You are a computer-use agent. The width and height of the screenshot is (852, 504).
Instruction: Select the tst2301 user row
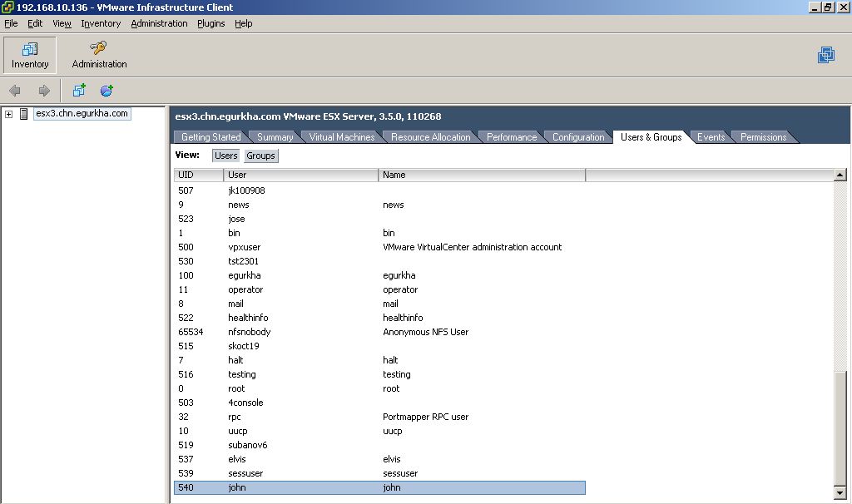pos(379,261)
